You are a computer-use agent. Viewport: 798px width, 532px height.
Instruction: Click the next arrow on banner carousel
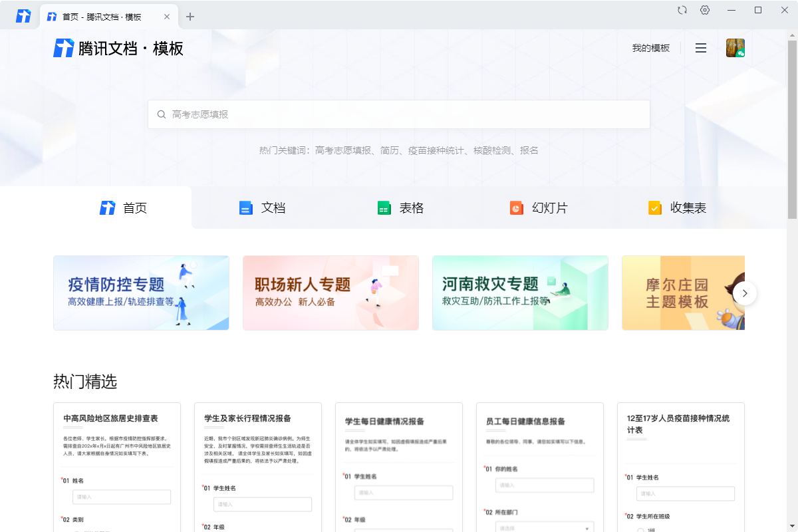745,293
